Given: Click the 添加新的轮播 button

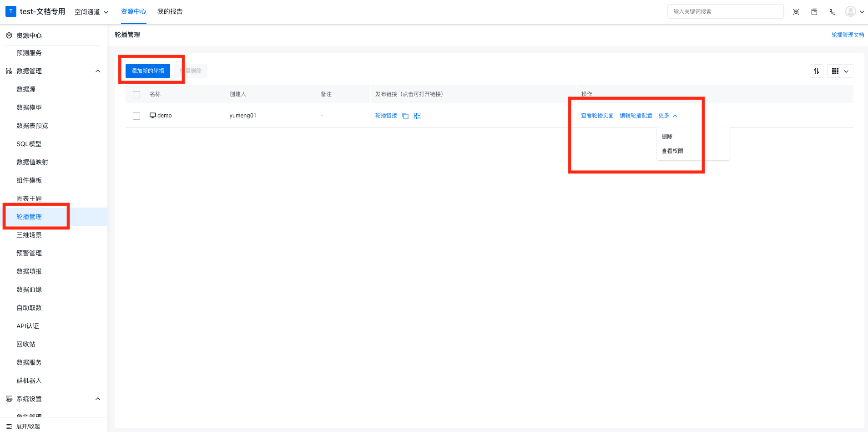Looking at the screenshot, I should 148,71.
